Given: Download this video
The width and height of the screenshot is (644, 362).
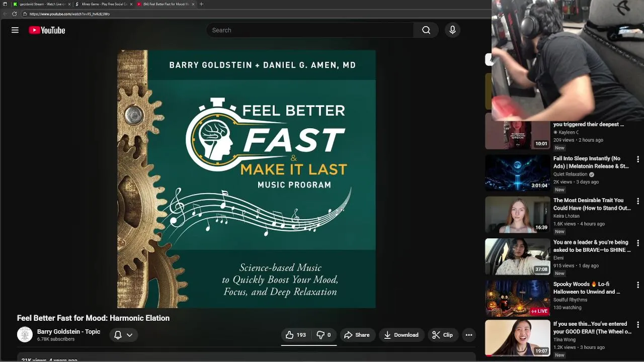Looking at the screenshot, I should click(401, 335).
